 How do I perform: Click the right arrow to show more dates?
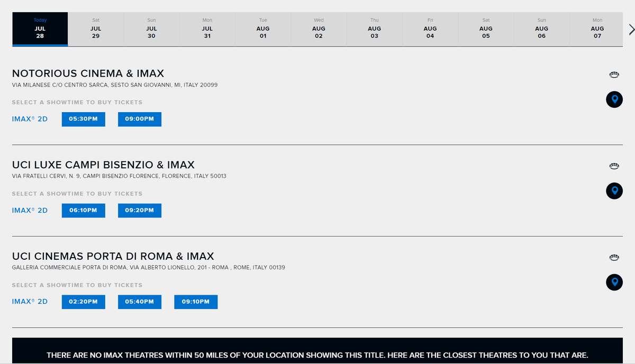631,29
